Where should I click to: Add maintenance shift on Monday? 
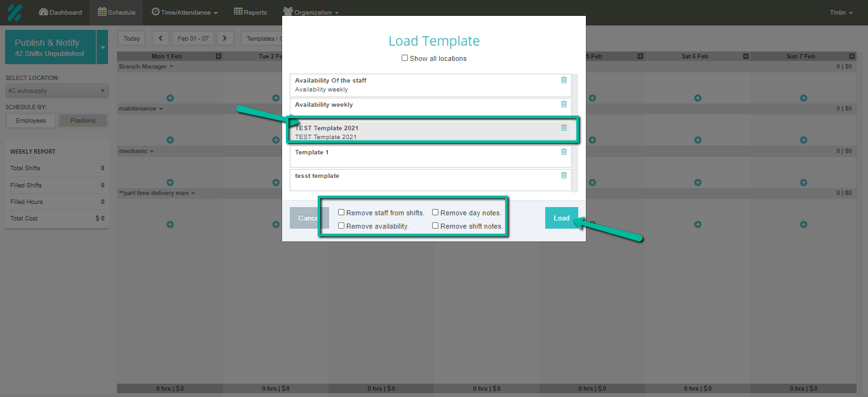[170, 140]
